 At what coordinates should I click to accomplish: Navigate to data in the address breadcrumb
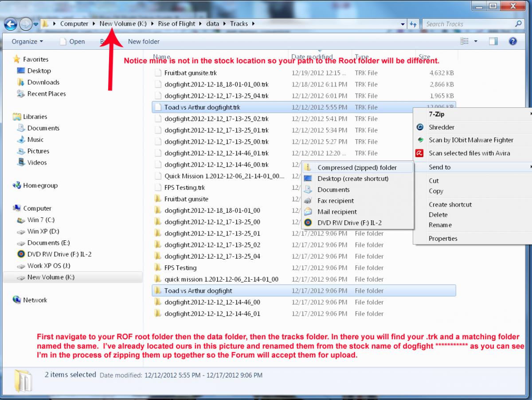213,24
